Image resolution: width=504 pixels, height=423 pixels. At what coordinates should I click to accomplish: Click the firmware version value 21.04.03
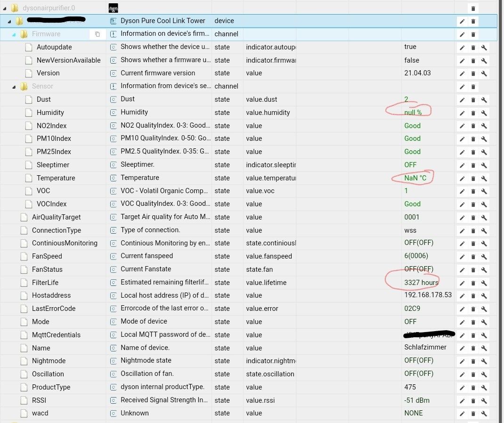coord(417,73)
